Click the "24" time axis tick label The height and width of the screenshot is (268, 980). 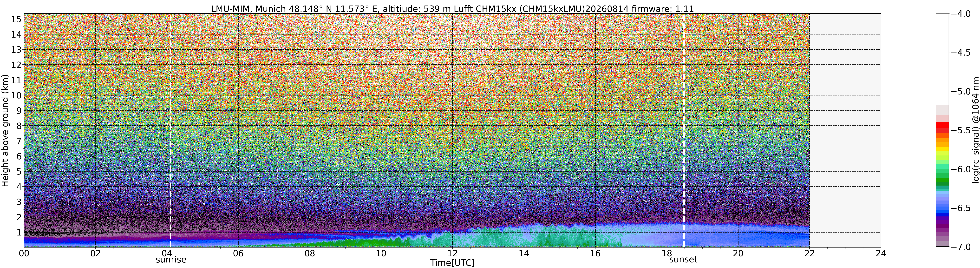coord(881,253)
